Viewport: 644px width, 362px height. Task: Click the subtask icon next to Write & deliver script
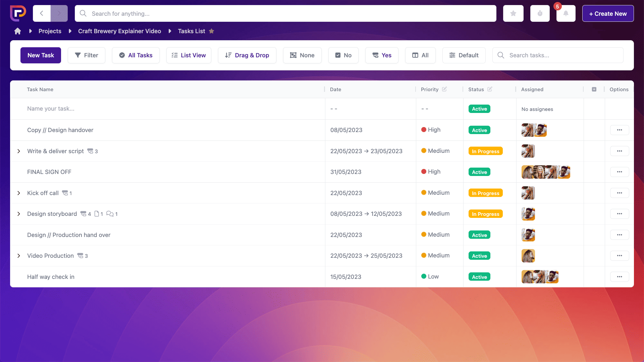pos(90,151)
